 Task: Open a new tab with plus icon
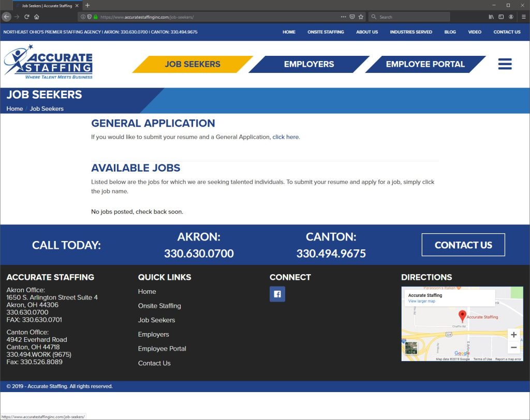[87, 5]
